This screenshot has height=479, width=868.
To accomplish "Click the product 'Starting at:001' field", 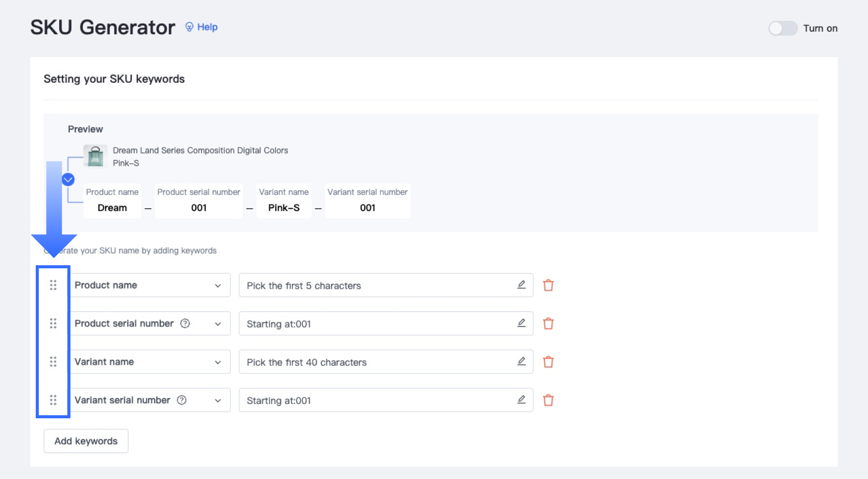I will (x=378, y=323).
